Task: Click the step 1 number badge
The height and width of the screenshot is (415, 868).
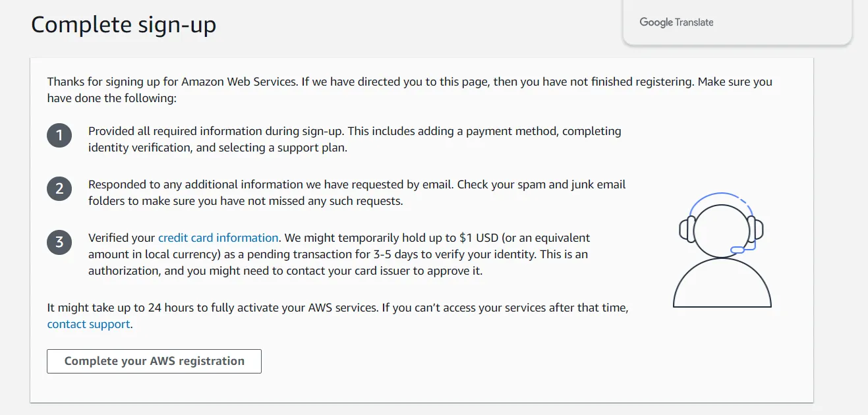Action: tap(59, 136)
